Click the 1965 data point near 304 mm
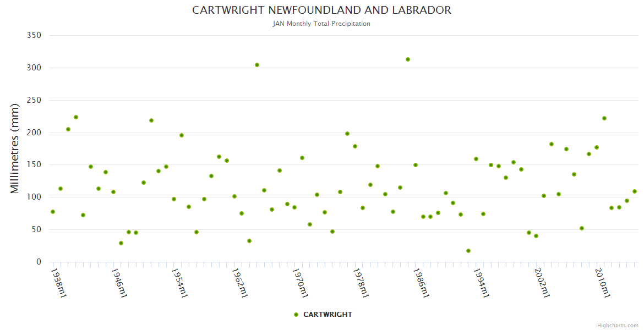644x330 pixels. click(x=257, y=65)
